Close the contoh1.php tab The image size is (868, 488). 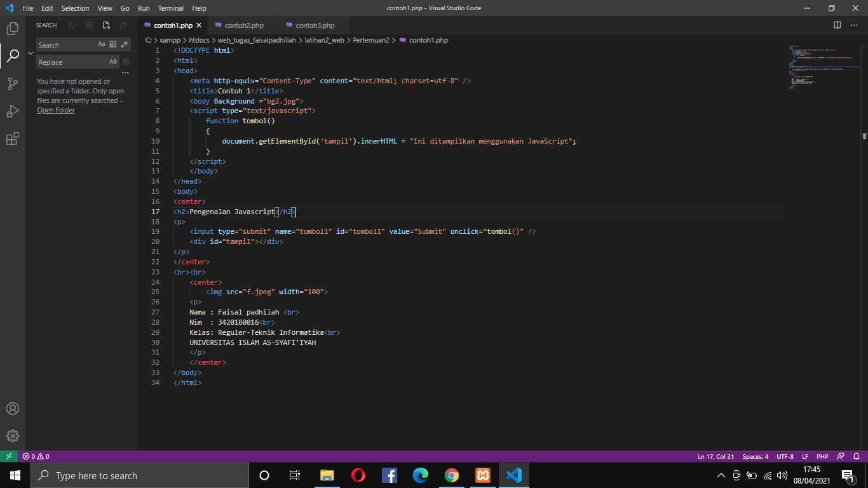tap(199, 25)
